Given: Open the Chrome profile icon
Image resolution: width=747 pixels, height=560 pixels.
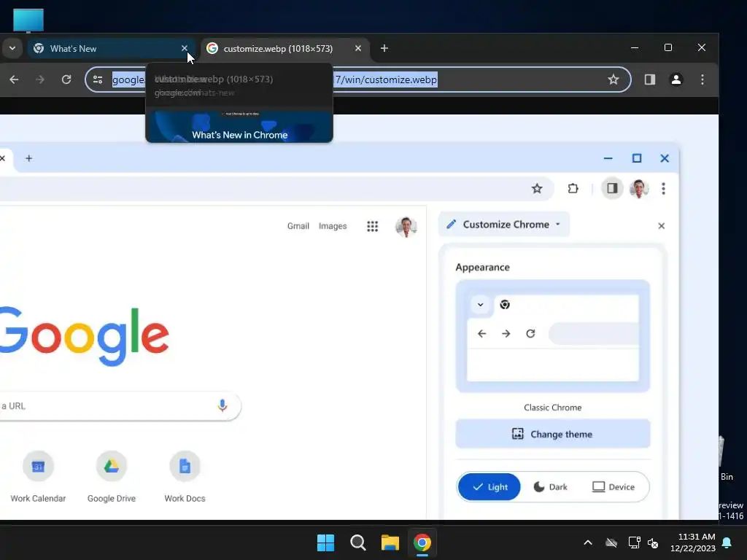Looking at the screenshot, I should click(676, 79).
